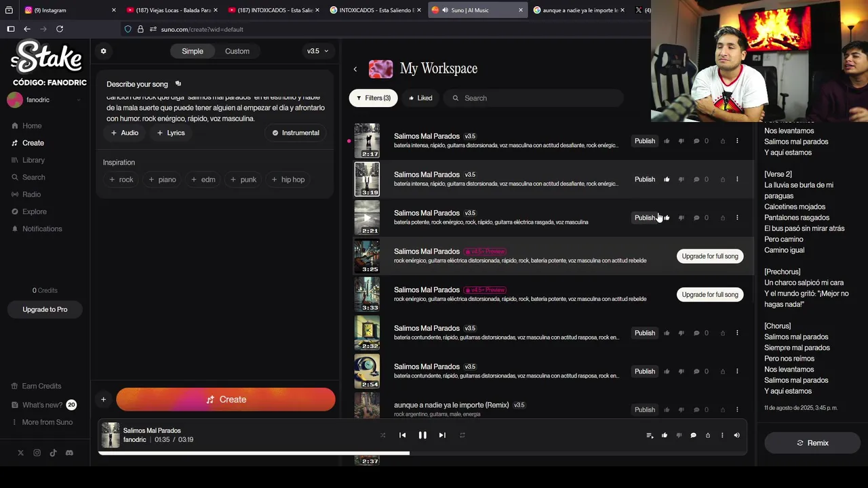868x488 pixels.
Task: Share the 2:32 Salimos Mal Parados track
Action: tap(722, 333)
